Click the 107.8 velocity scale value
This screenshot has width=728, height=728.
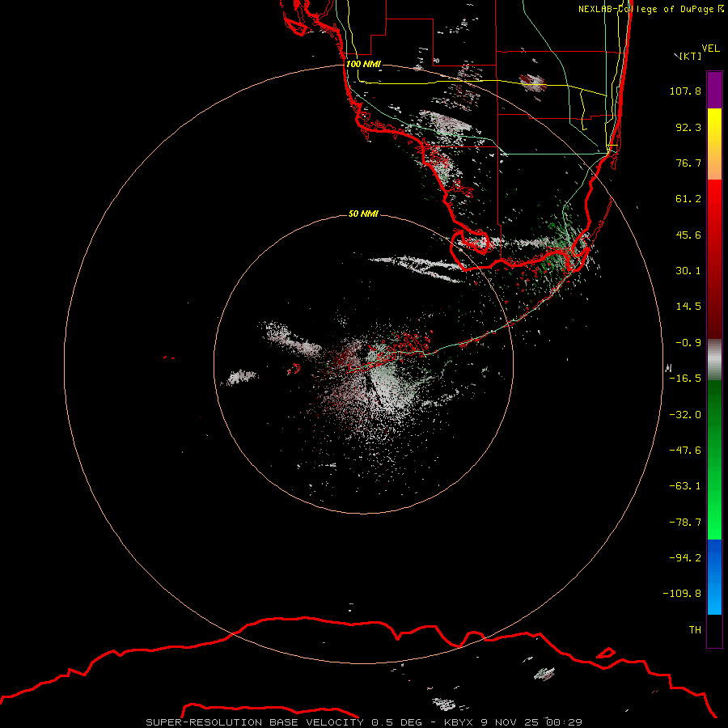(685, 91)
